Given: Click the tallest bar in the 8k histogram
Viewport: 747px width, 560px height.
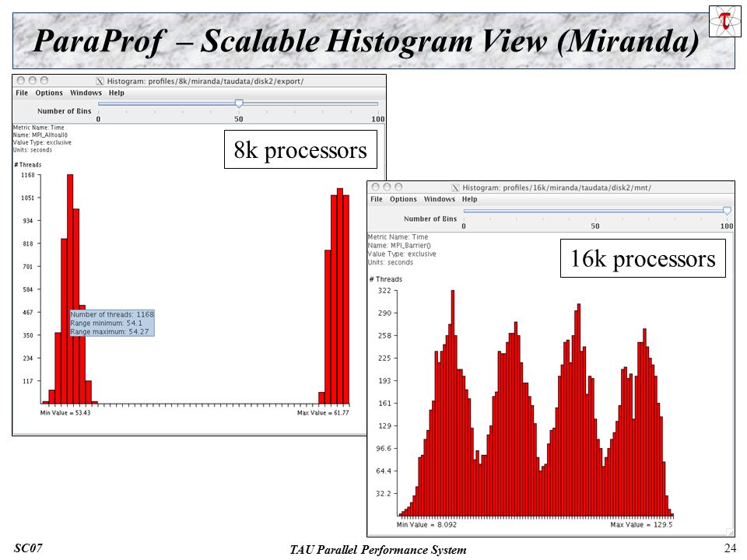Looking at the screenshot, I should pyautogui.click(x=70, y=289).
